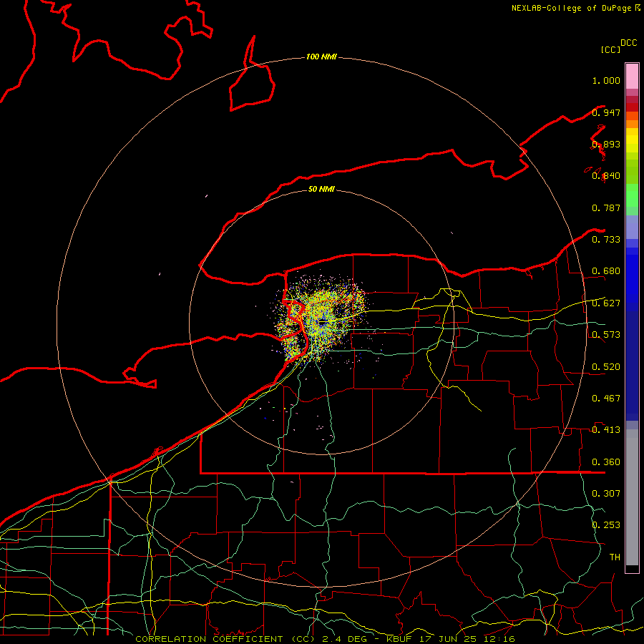
Task: Click the KBUF station identifier in caption
Action: [399, 639]
